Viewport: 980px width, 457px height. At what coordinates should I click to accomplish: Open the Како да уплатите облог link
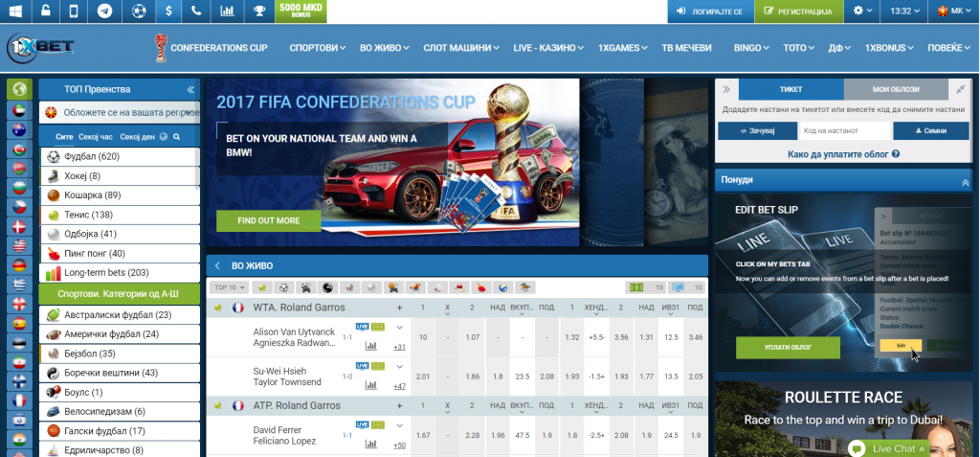[x=843, y=154]
